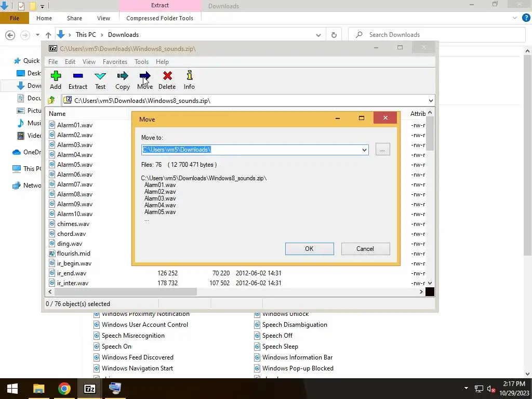Open the 7-Zip Help menu

pyautogui.click(x=162, y=62)
